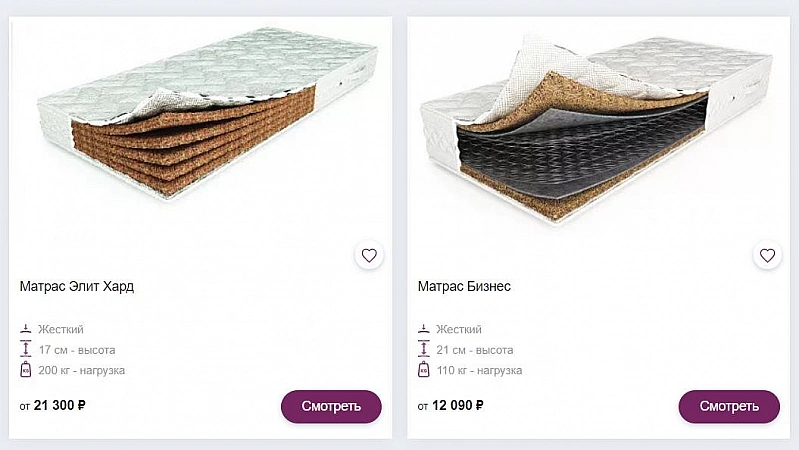Click Жесткий label on Элит Хард card
The image size is (799, 450).
[x=61, y=329]
